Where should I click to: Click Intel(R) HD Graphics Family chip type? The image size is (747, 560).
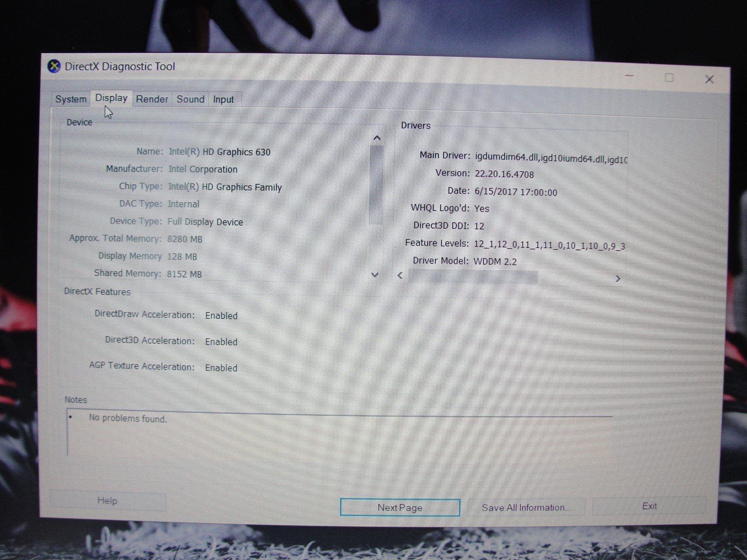[225, 187]
